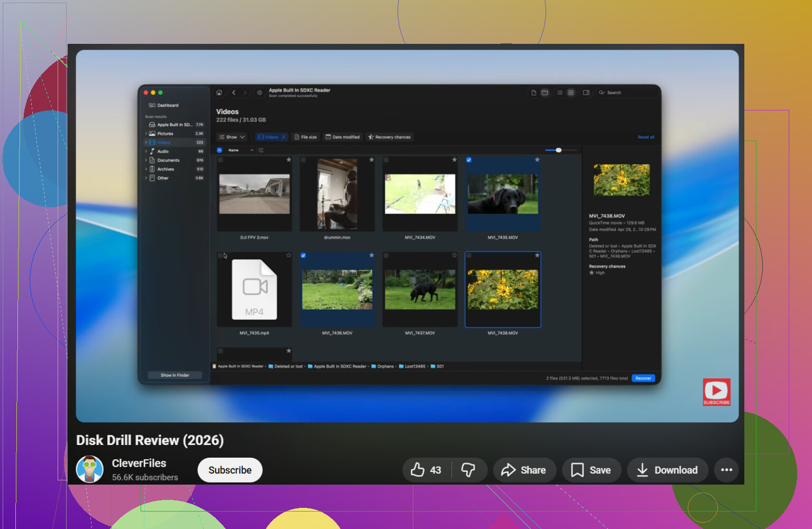Check the DJI FPV 3.mov checkbox

pyautogui.click(x=220, y=160)
